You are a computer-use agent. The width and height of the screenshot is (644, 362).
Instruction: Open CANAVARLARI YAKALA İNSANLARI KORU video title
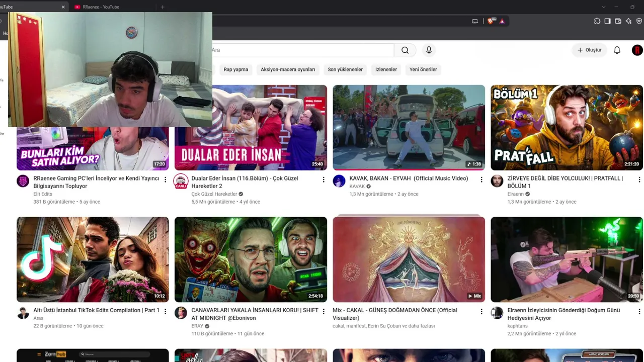coord(255,314)
